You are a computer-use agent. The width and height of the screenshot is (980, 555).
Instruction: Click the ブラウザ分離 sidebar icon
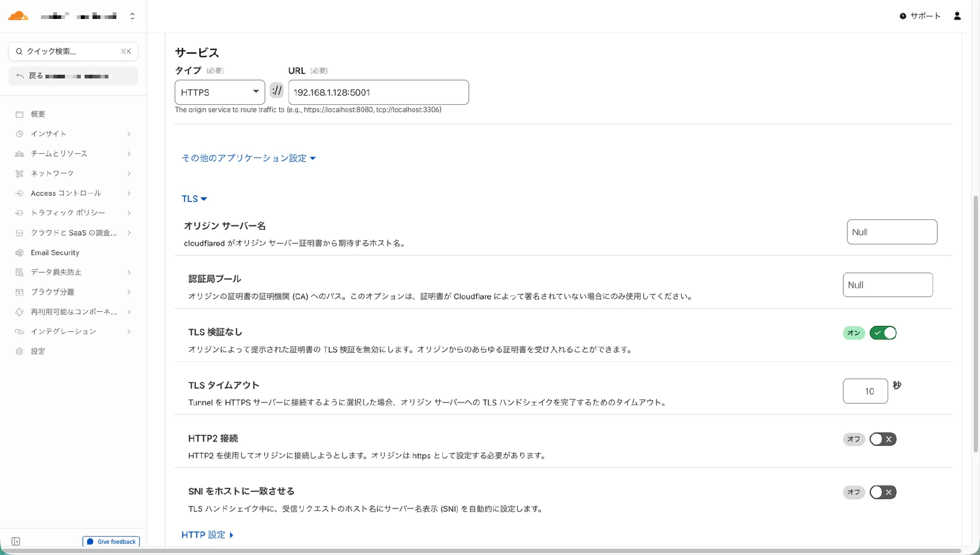[19, 292]
